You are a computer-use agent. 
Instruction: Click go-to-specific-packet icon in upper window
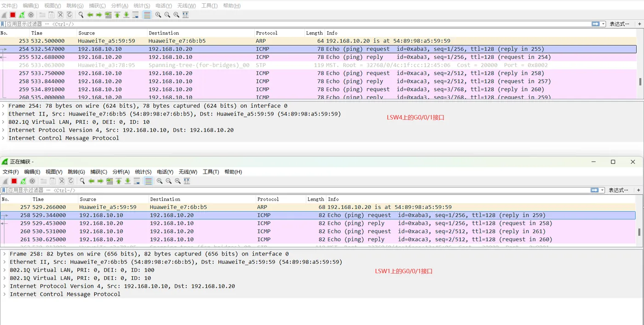coord(108,15)
